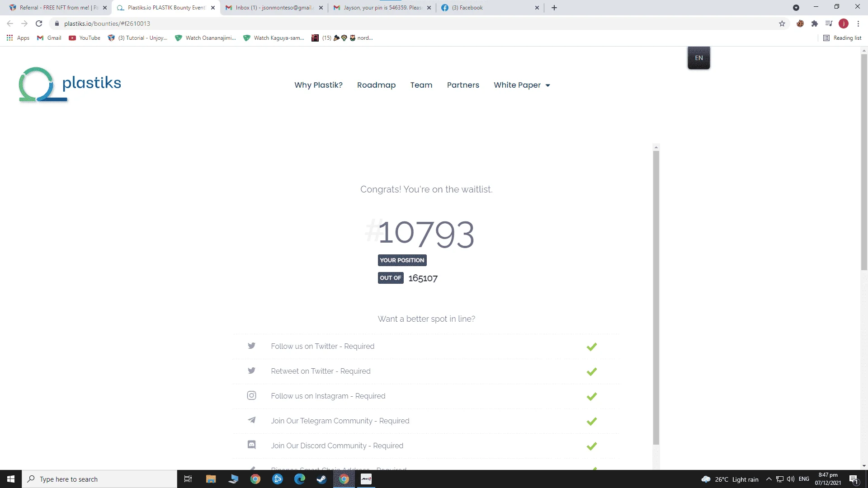This screenshot has height=488, width=868.
Task: Open the YouTube bookmark
Action: pos(85,38)
